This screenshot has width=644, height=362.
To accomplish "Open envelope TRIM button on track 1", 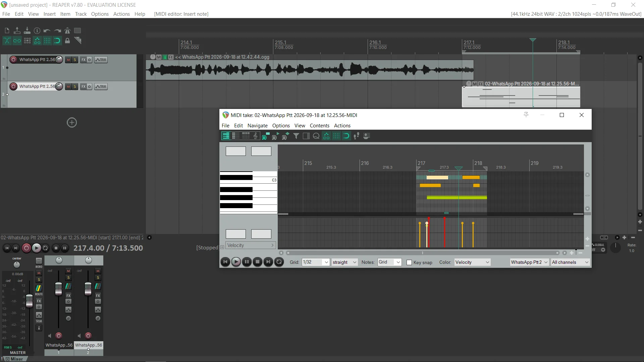I will 101,60.
